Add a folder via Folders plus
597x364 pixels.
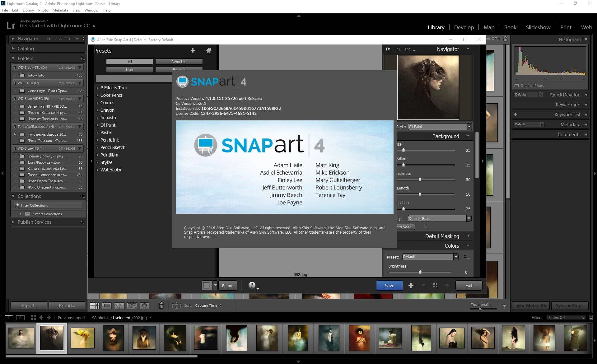(x=82, y=58)
